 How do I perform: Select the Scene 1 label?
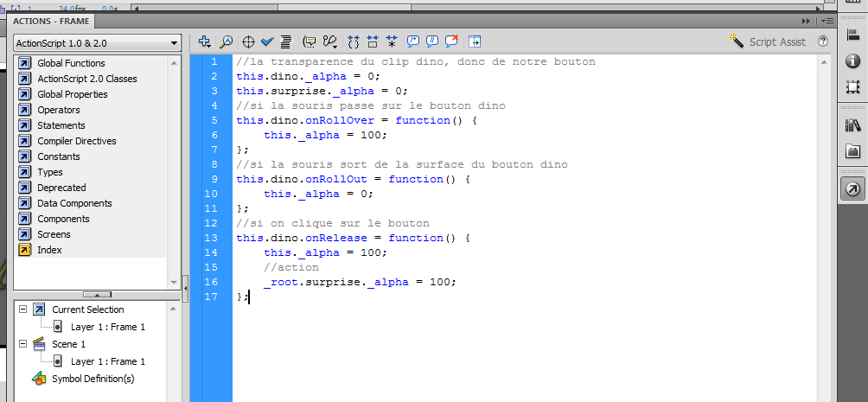pyautogui.click(x=68, y=344)
